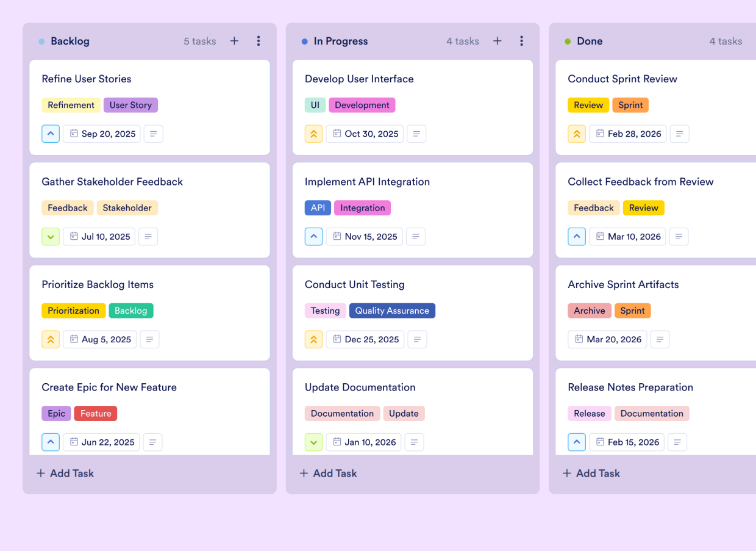756x551 pixels.
Task: Click Add Task in the Backlog column
Action: tap(65, 473)
